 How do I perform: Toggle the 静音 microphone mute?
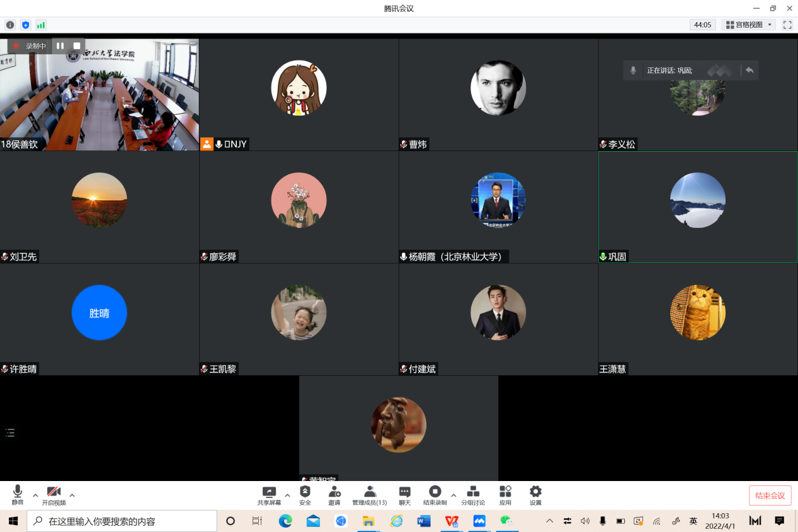coord(17,495)
